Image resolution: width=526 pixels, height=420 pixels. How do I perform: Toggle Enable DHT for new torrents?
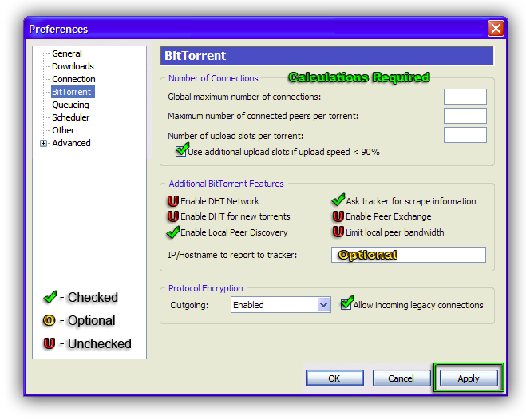172,216
